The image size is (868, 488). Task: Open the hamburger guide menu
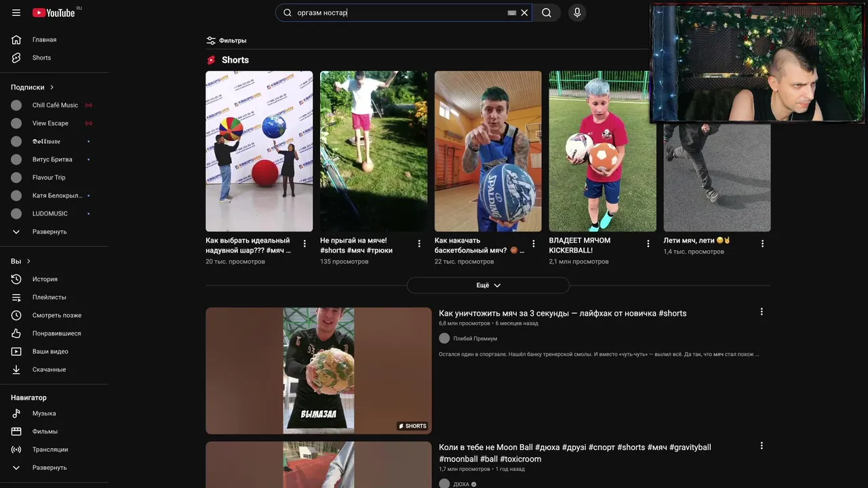coord(16,13)
